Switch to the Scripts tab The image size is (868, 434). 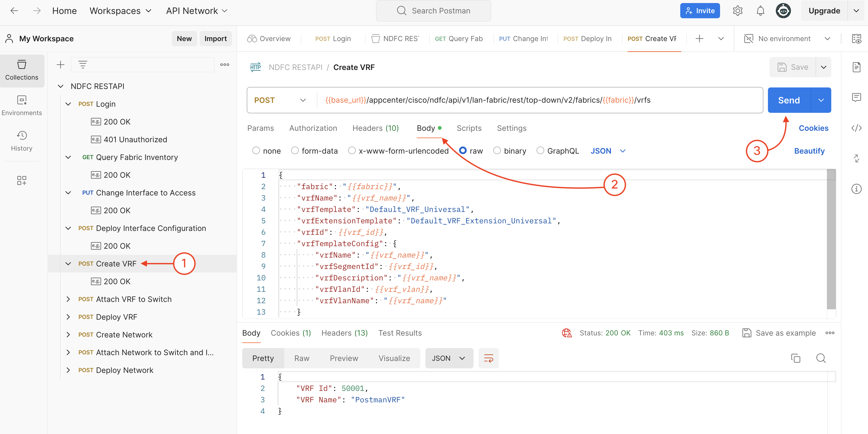pyautogui.click(x=469, y=128)
